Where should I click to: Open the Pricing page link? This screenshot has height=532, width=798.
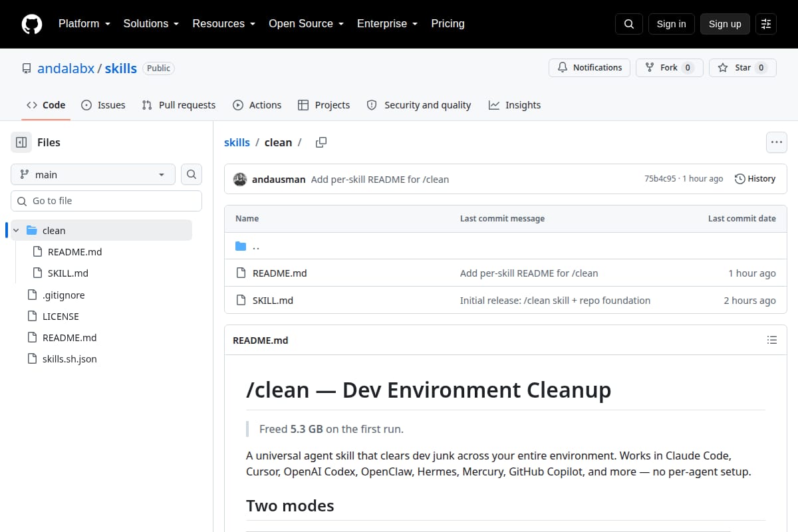[x=448, y=24]
